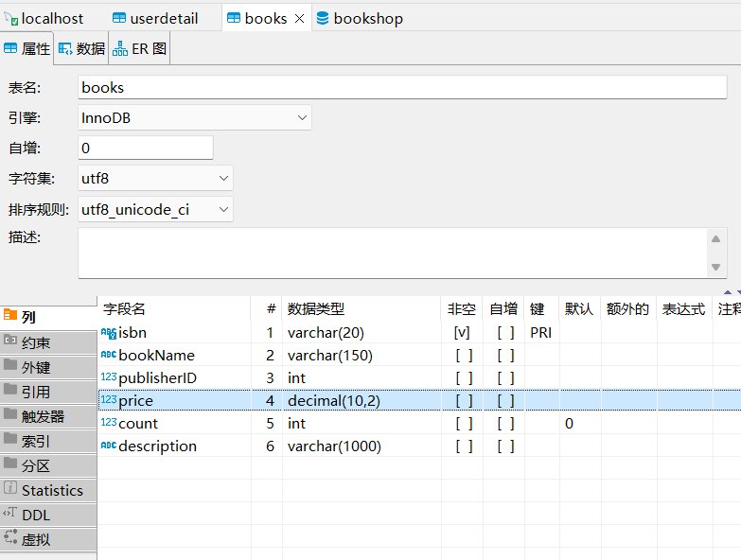Click the 数据 data tab icon
The image size is (741, 560).
(x=65, y=48)
